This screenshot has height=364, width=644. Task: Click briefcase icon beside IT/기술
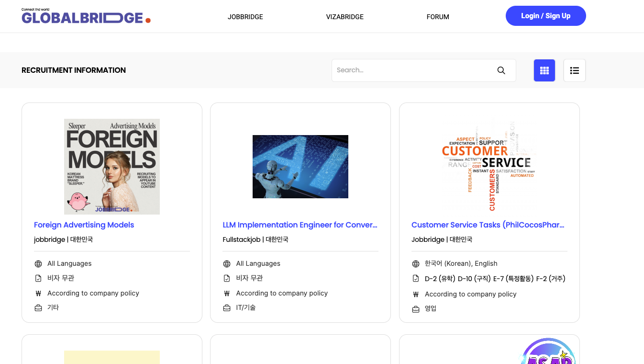pos(227,308)
